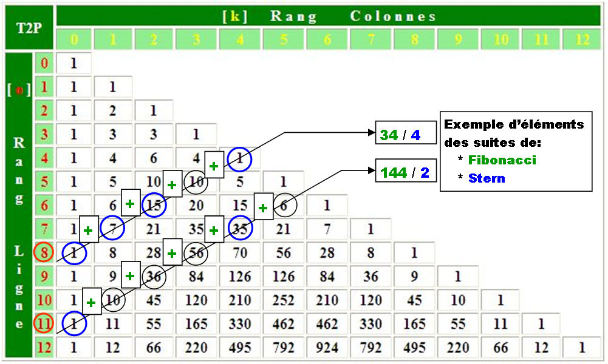Click 21 in column 2 of row 7
This screenshot has width=608, height=364.
[154, 229]
